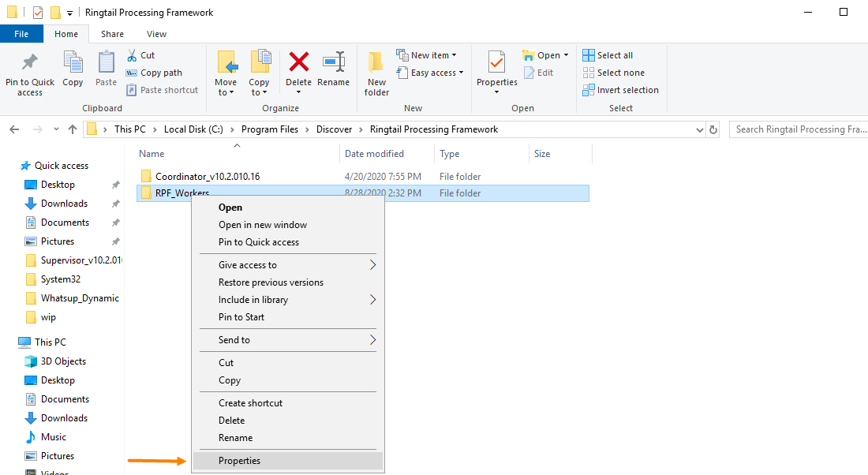Click the Properties ribbon icon
This screenshot has width=868, height=475.
pos(496,62)
